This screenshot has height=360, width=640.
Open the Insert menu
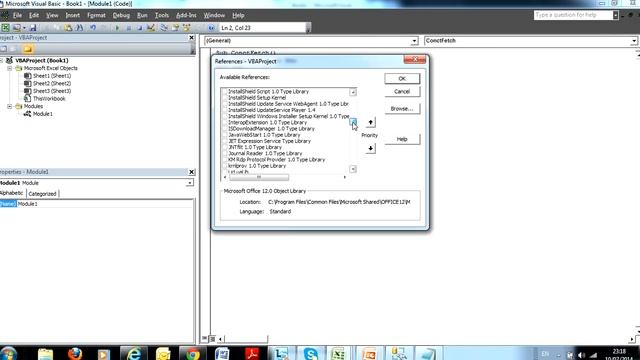point(73,16)
